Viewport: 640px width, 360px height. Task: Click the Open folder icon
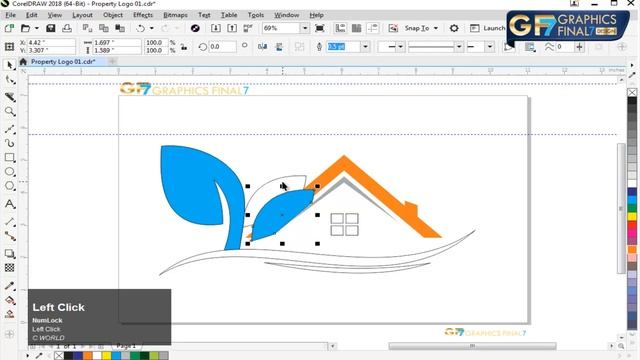point(25,28)
